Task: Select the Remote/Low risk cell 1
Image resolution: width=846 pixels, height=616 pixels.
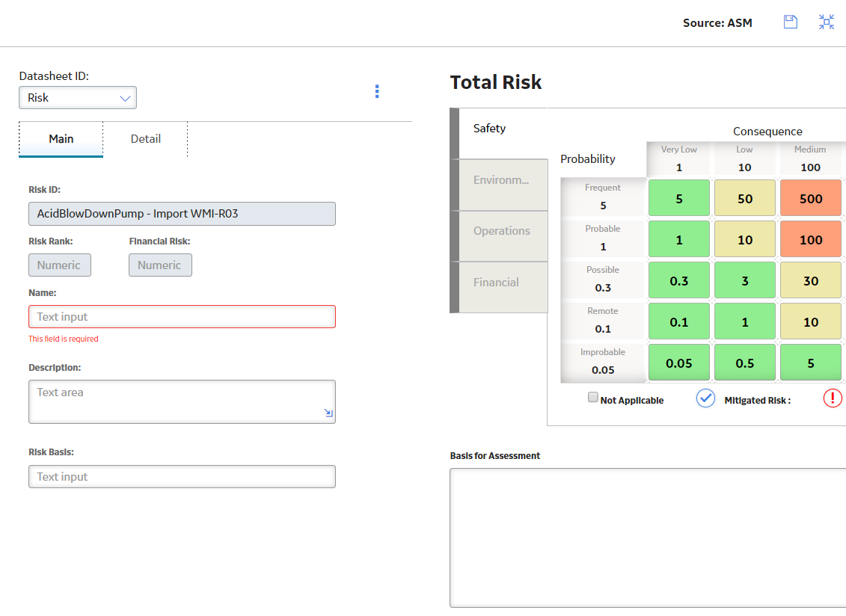Action: tap(744, 321)
